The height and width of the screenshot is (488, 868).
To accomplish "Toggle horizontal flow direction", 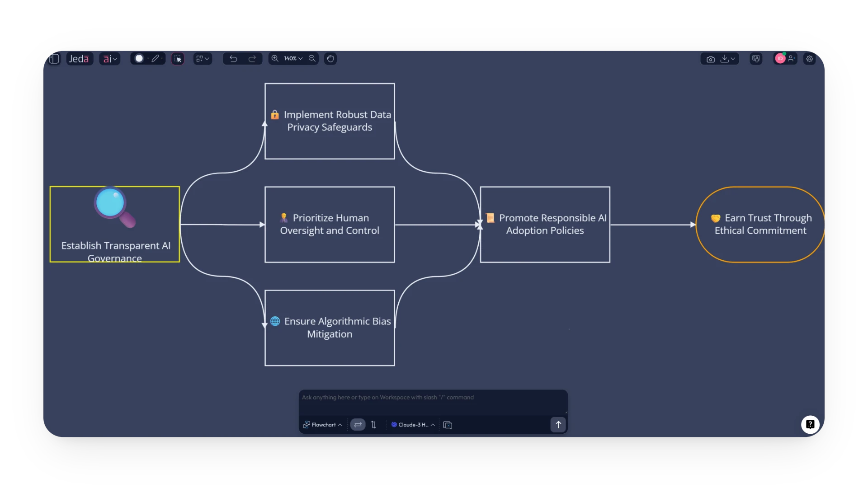I will click(358, 425).
